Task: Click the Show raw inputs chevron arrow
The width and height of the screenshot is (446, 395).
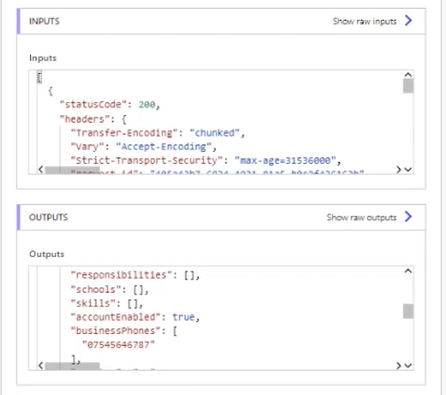Action: pyautogui.click(x=408, y=21)
